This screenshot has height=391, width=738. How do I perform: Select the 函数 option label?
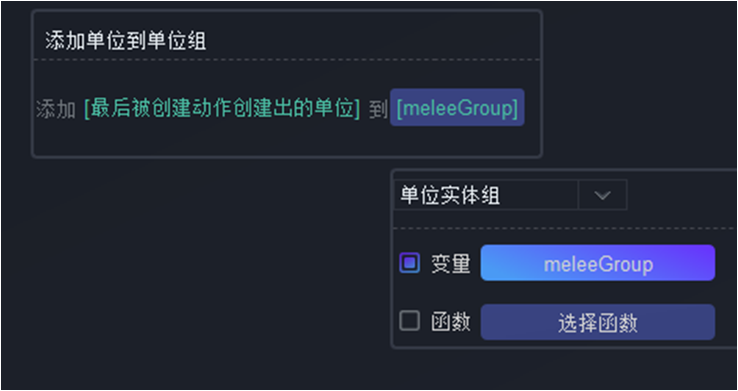tap(451, 323)
